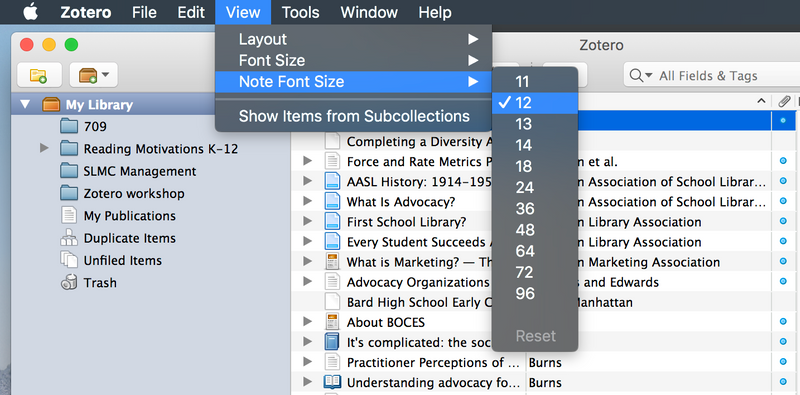Image resolution: width=800 pixels, height=395 pixels.
Task: Select note font size 64
Action: (535, 251)
